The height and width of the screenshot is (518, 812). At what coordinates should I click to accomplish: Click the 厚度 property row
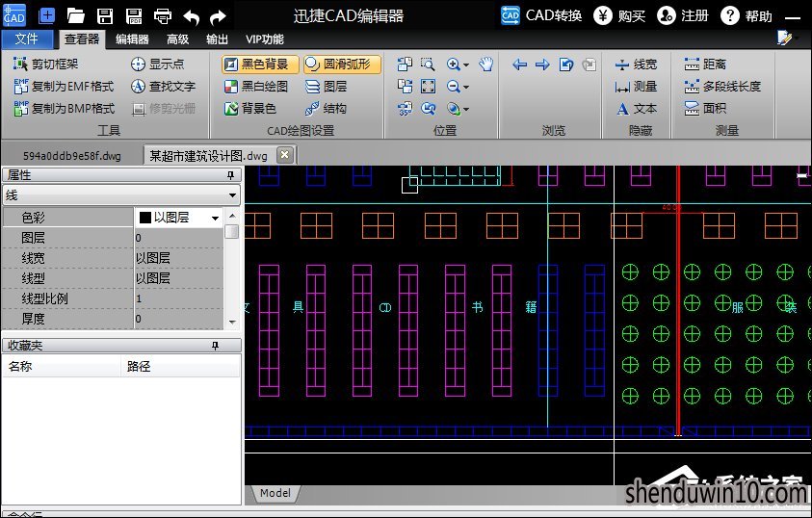pyautogui.click(x=113, y=319)
